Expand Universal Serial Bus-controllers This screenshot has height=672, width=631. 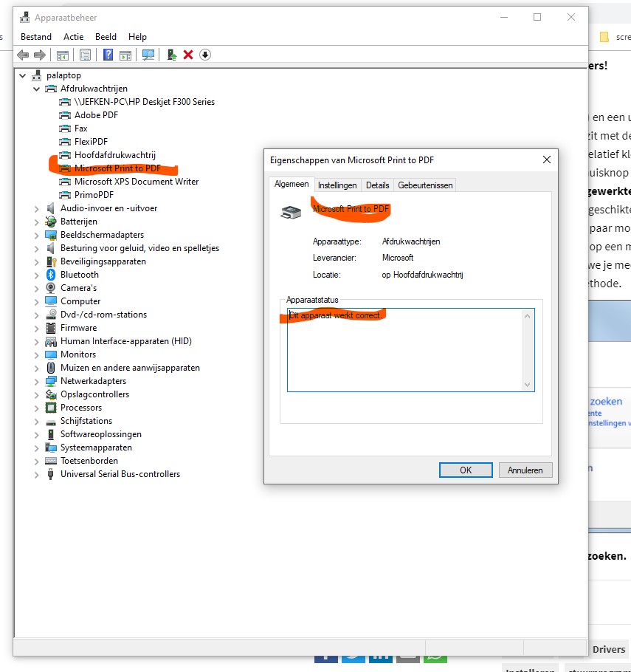click(x=37, y=474)
